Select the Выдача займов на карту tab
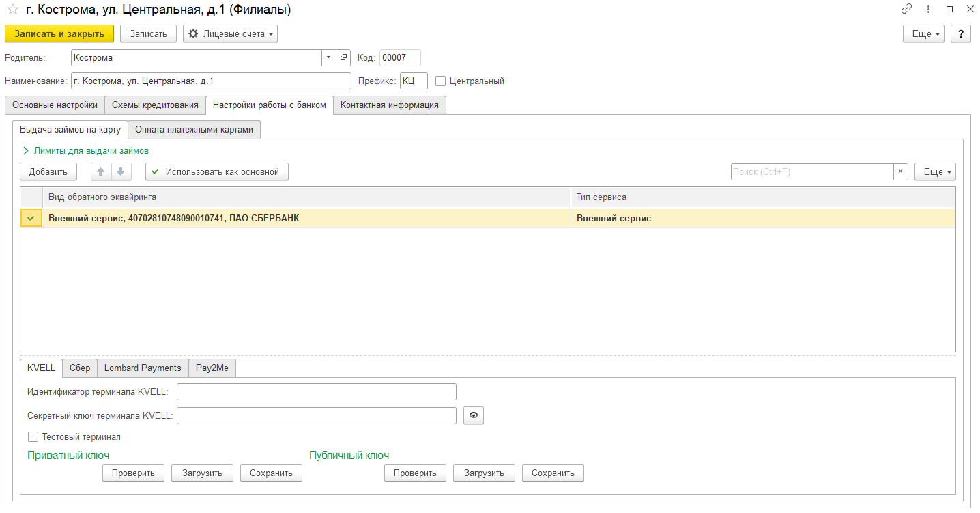This screenshot has height=513, width=980. point(70,129)
